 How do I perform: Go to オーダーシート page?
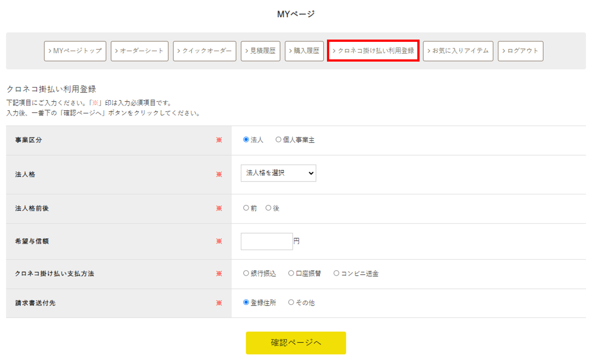click(140, 51)
